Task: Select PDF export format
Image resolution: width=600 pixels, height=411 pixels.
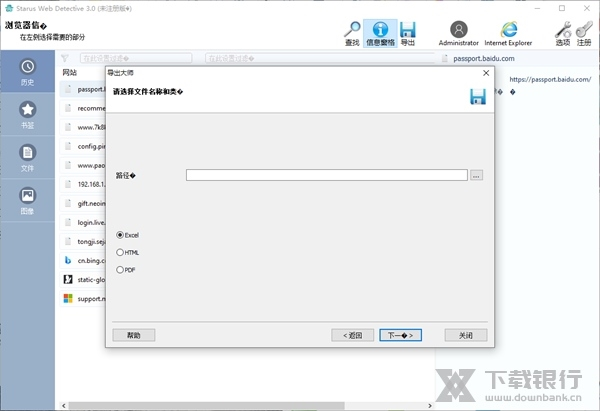Action: point(126,270)
